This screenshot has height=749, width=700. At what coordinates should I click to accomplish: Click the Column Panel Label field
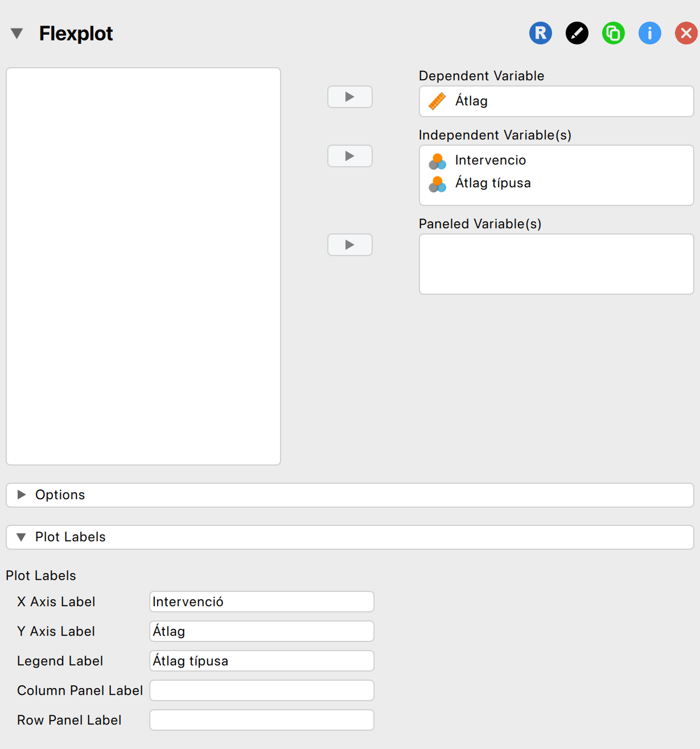point(261,690)
